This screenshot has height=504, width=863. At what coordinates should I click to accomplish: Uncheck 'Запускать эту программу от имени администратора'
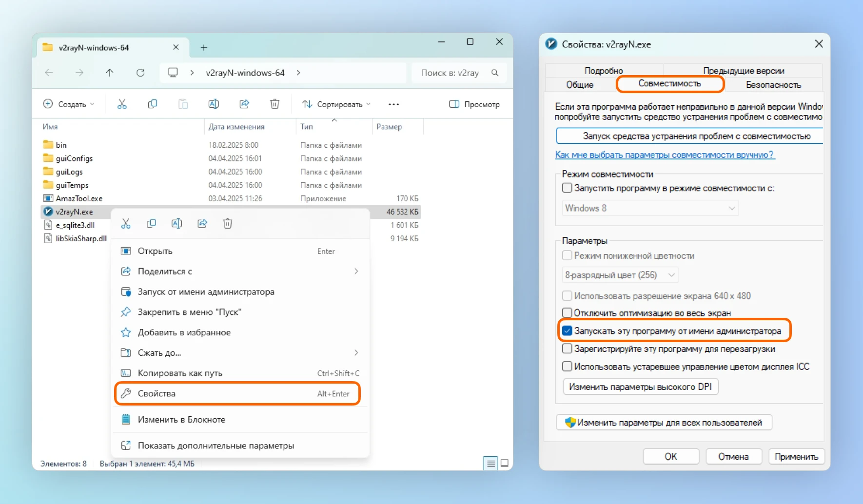[567, 331]
